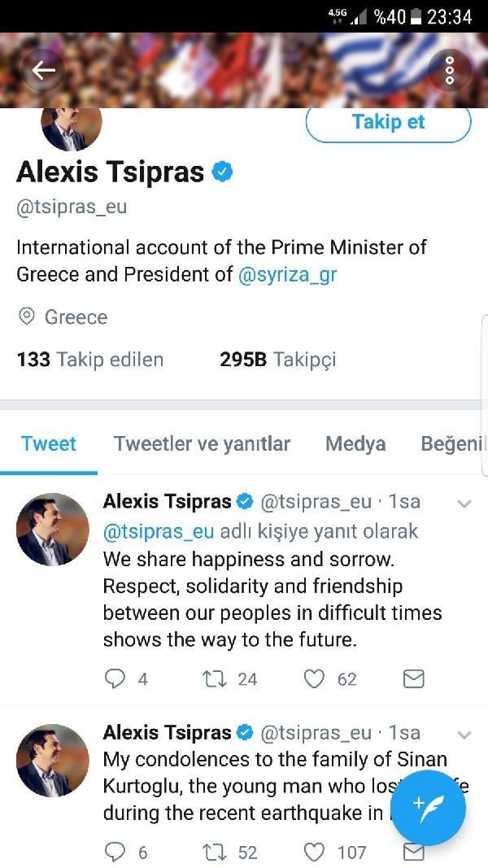
Task: Open options on the condolences tweet chevron
Action: 465,731
